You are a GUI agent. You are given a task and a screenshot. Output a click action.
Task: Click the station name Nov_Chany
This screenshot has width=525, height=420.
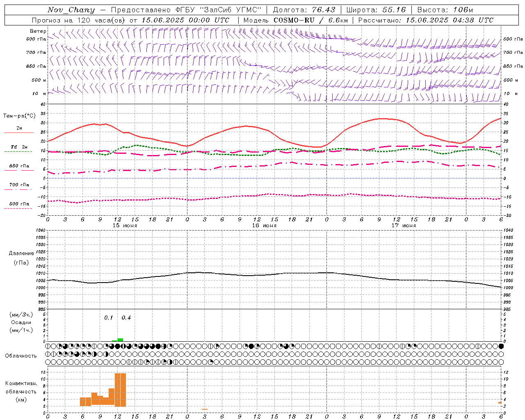pyautogui.click(x=71, y=10)
